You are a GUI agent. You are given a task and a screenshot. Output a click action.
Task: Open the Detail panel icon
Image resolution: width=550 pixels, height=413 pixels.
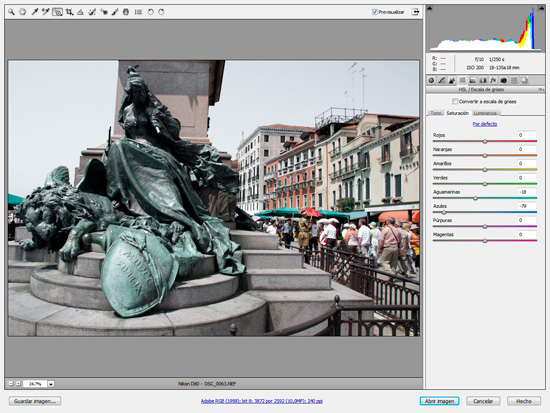coord(452,80)
